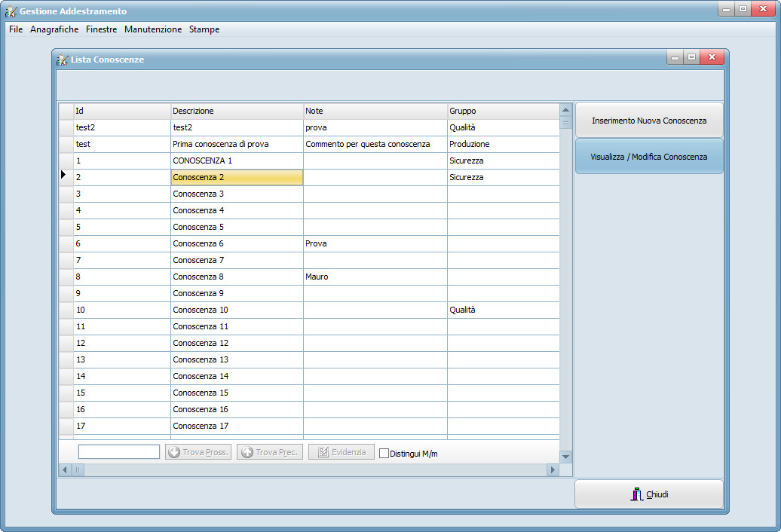781x532 pixels.
Task: Open the Stampe menu
Action: 204,29
